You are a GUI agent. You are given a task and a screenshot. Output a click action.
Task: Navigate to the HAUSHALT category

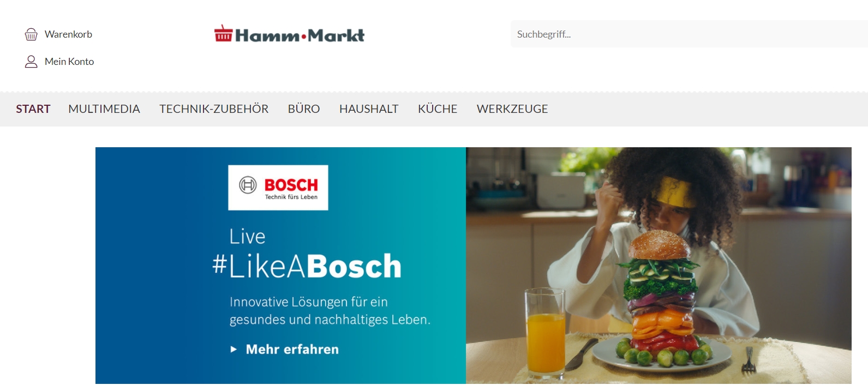pos(369,109)
